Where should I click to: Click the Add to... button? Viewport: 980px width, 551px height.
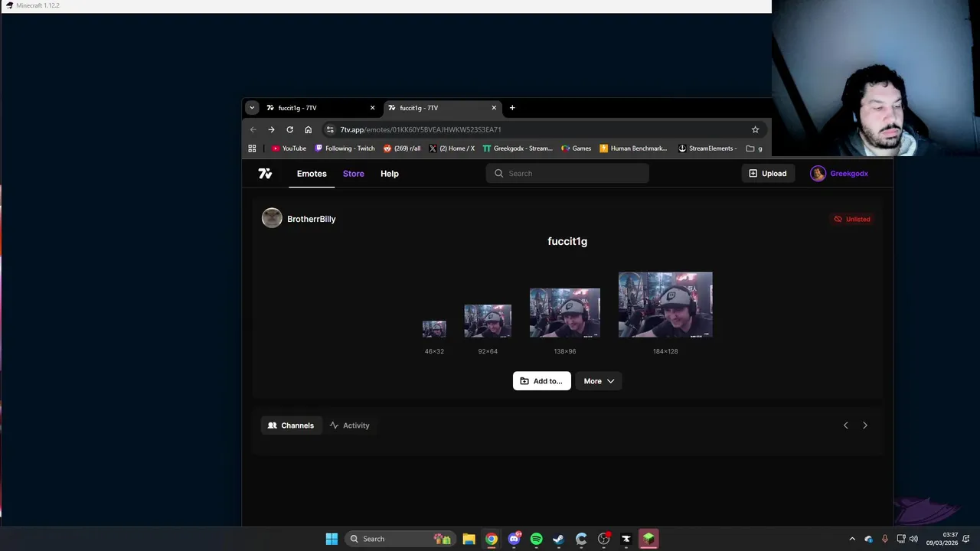pyautogui.click(x=541, y=381)
